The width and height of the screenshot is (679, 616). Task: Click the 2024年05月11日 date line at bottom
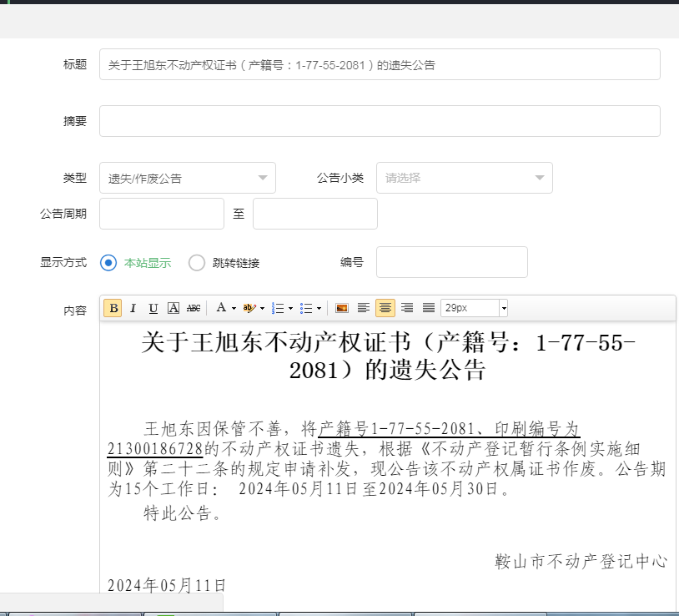167,586
